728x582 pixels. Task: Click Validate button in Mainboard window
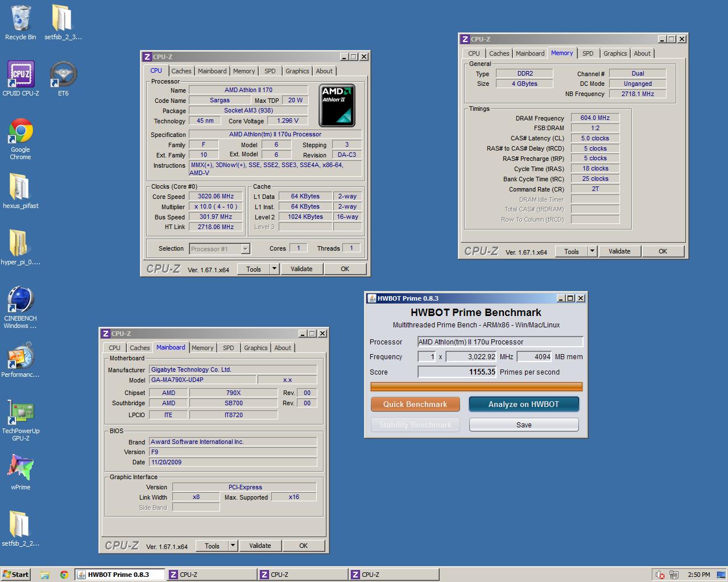click(x=260, y=546)
